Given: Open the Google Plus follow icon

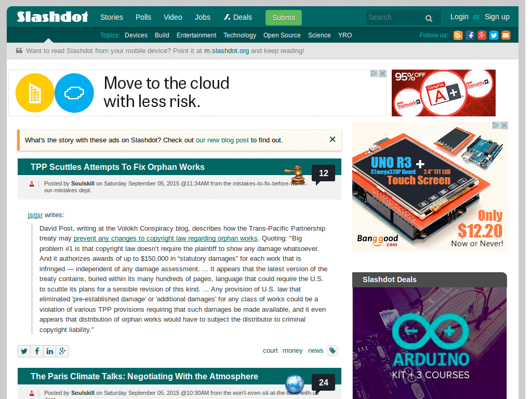Looking at the screenshot, I should (482, 35).
